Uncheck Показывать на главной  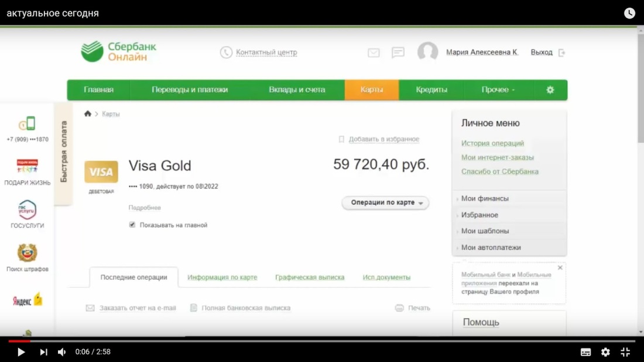[132, 224]
